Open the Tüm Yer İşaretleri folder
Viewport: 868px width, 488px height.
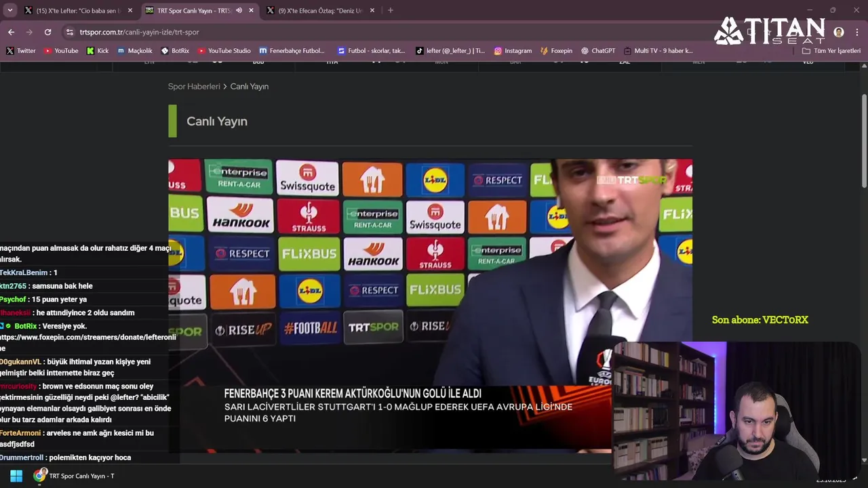tap(831, 51)
